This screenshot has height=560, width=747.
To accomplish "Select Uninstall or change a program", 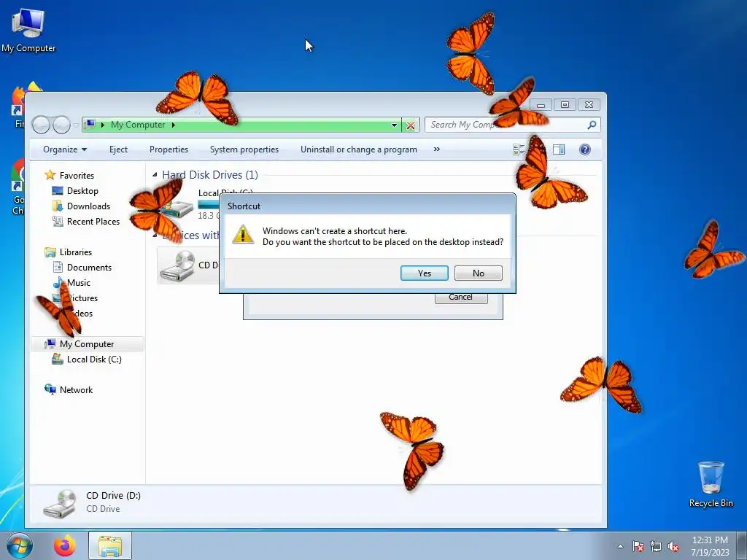I will (359, 149).
